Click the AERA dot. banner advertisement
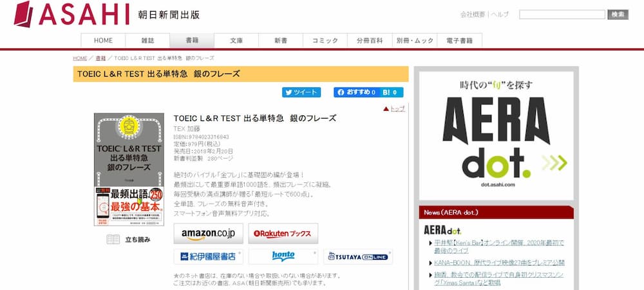The width and height of the screenshot is (644, 290). 496,135
